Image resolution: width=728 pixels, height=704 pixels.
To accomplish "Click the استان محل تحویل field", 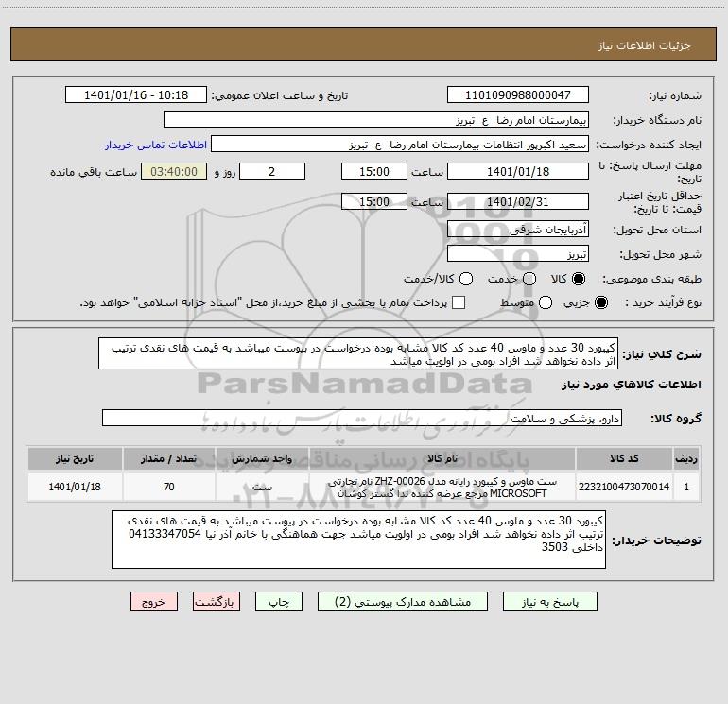I will (x=518, y=229).
